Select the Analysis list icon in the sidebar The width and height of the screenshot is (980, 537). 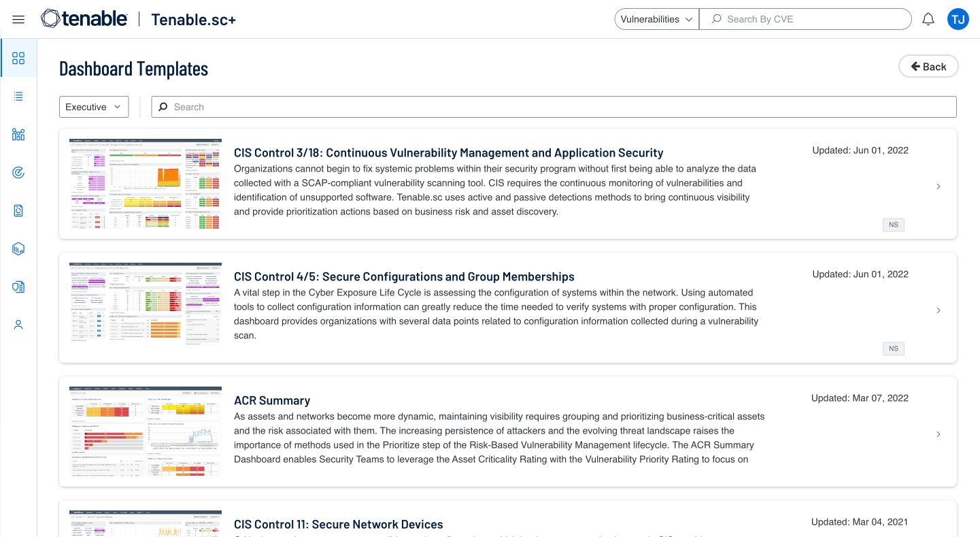click(18, 96)
